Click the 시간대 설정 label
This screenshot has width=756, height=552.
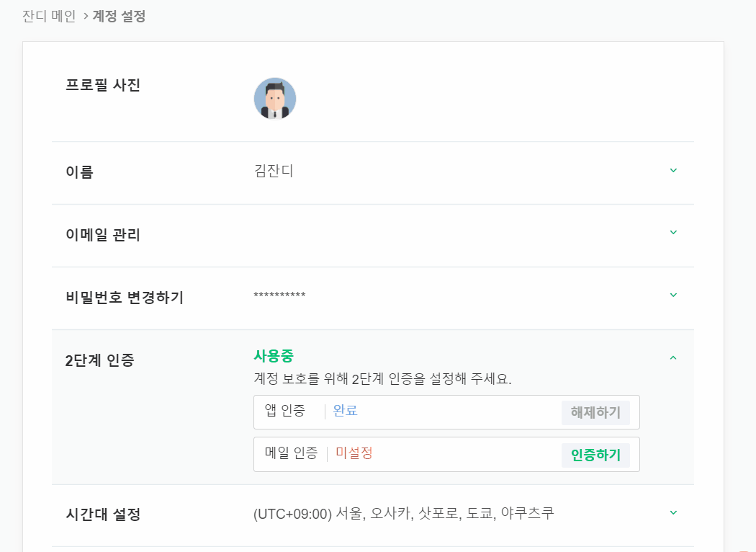pyautogui.click(x=103, y=515)
